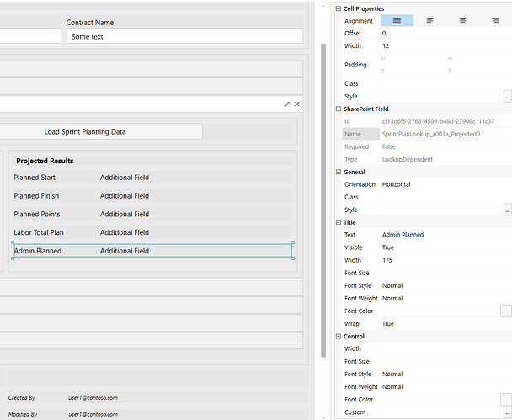This screenshot has width=512, height=420.
Task: Click the Cell Properties Class value field
Action: 445,84
